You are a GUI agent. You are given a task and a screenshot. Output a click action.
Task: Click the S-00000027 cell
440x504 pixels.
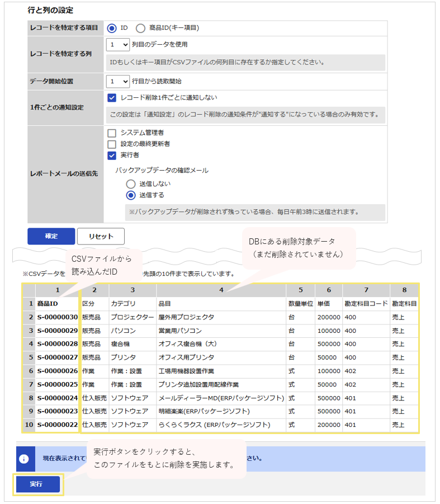pos(57,358)
